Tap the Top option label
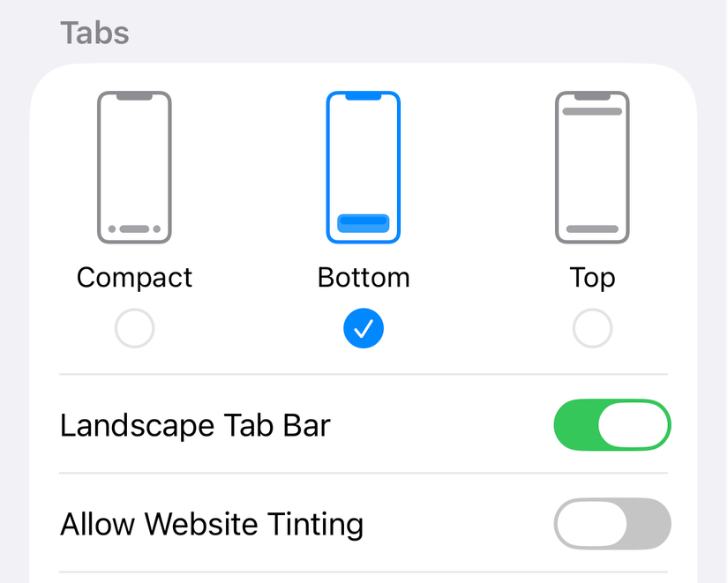 pos(591,277)
